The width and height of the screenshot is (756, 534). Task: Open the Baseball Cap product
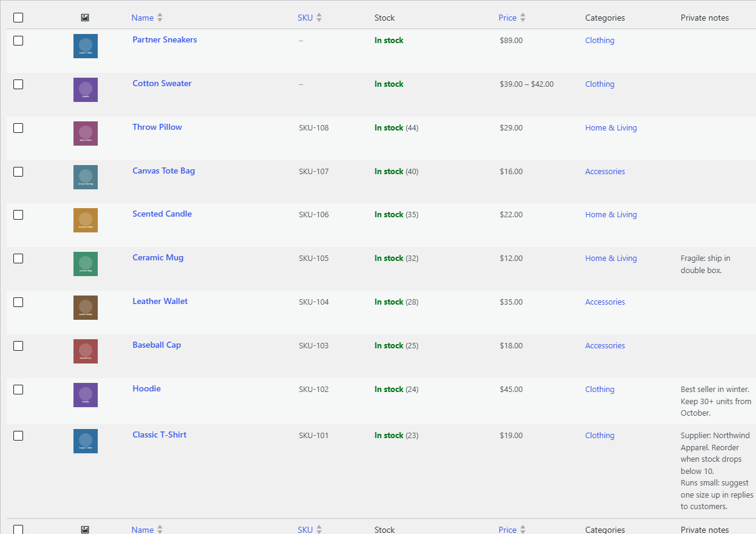coord(157,345)
